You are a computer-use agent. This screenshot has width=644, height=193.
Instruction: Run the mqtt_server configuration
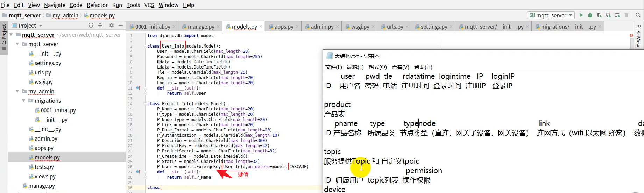coord(581,15)
